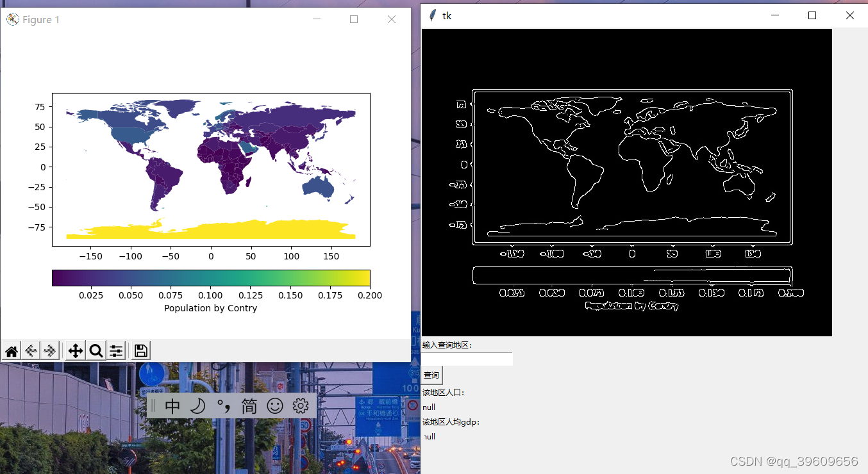
Task: Focus the region query input field
Action: (x=467, y=359)
